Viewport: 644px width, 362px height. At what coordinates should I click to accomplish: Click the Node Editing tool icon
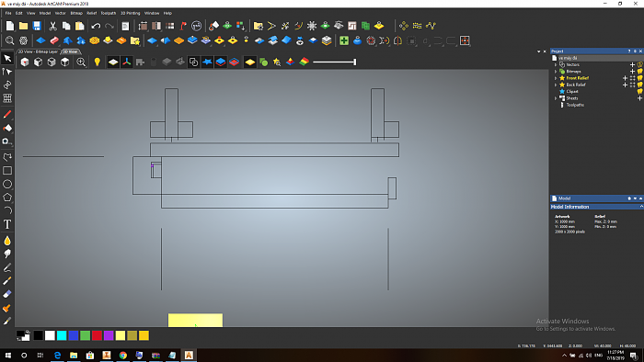click(x=7, y=72)
